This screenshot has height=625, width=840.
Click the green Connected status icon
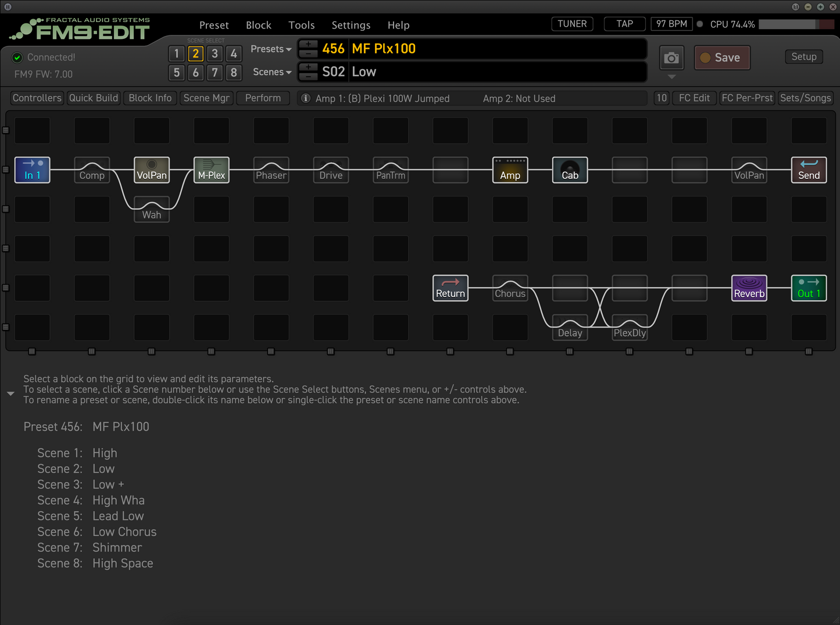[17, 57]
